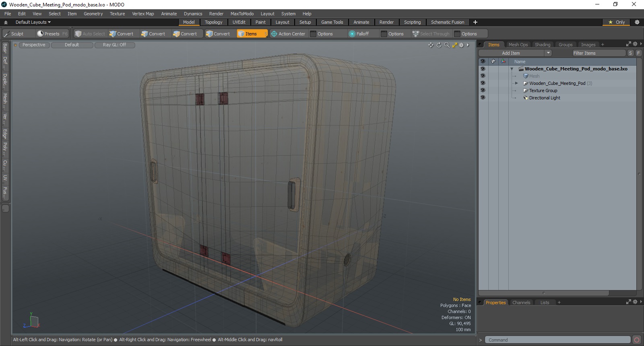Viewport: 644px width, 346px height.
Task: Click the Only button
Action: tap(616, 22)
